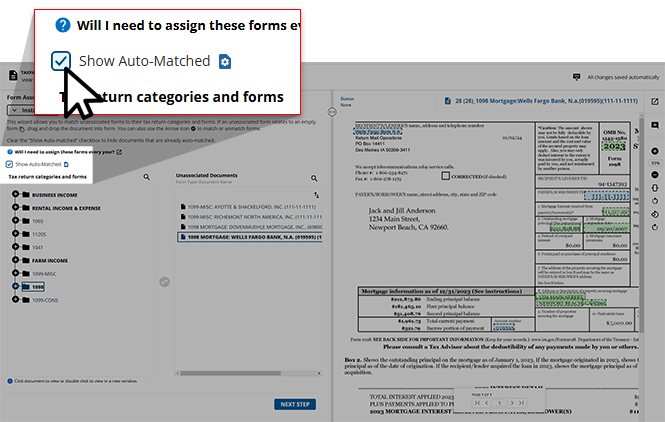
Task: Search Unassociated Documents with the magnifier icon
Action: tap(314, 178)
